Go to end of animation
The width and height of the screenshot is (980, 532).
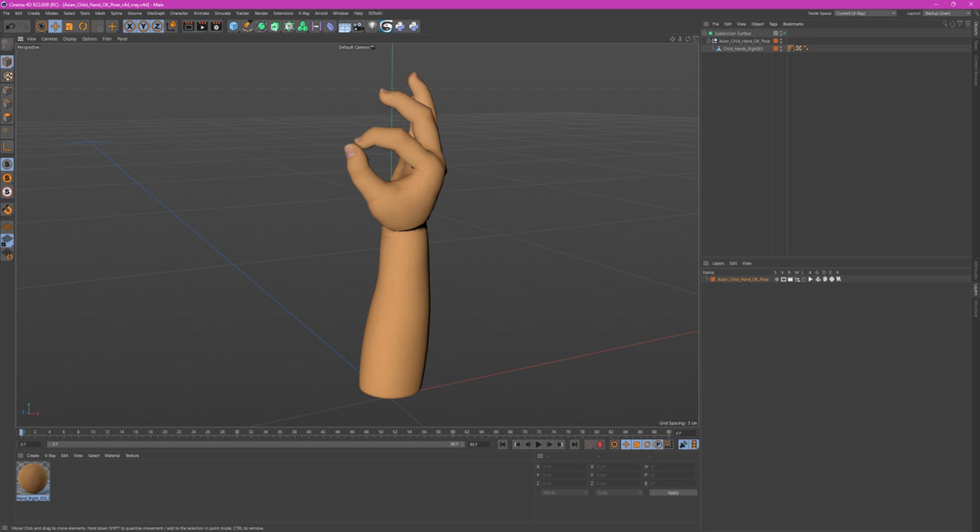point(575,445)
